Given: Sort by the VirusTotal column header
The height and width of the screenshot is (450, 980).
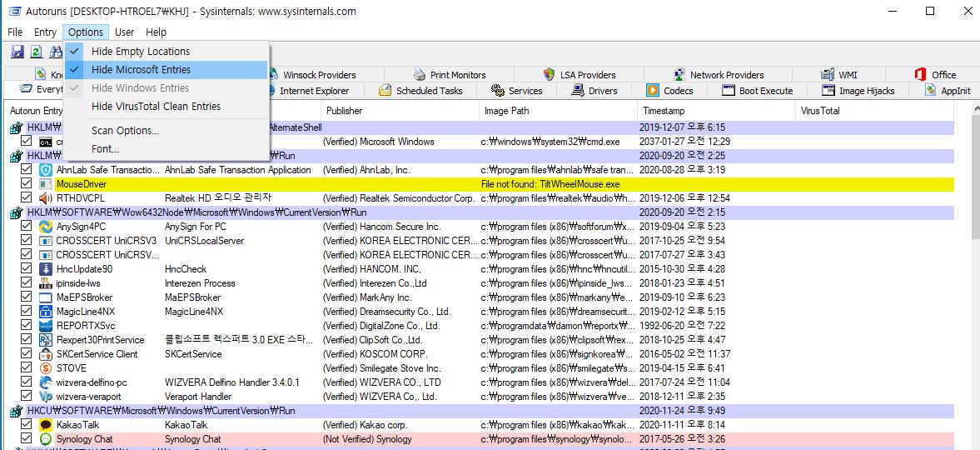Looking at the screenshot, I should point(876,111).
